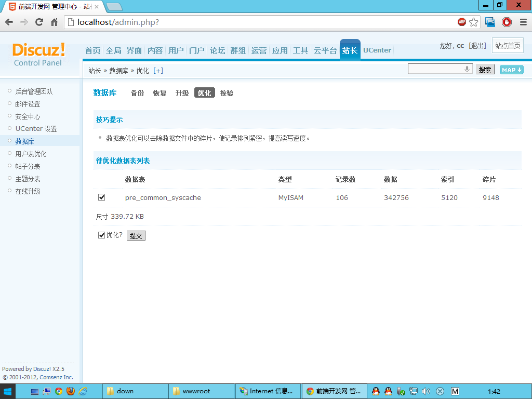Open 帖子分表 in the sidebar

28,167
